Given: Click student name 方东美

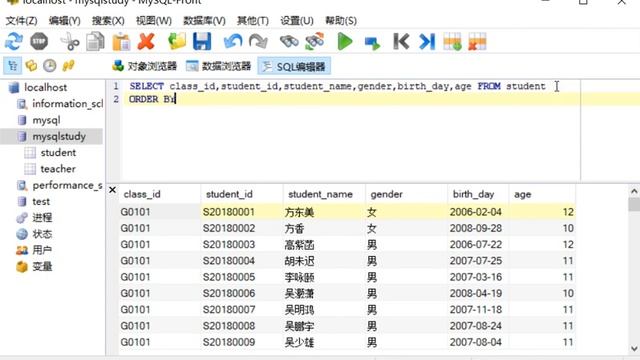Looking at the screenshot, I should 299,212.
